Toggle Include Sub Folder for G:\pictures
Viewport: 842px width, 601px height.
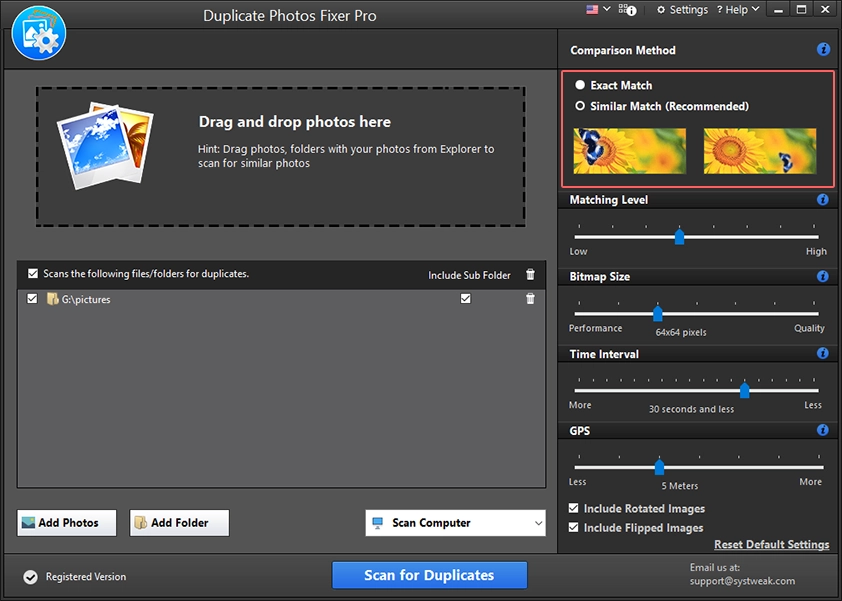coord(466,299)
